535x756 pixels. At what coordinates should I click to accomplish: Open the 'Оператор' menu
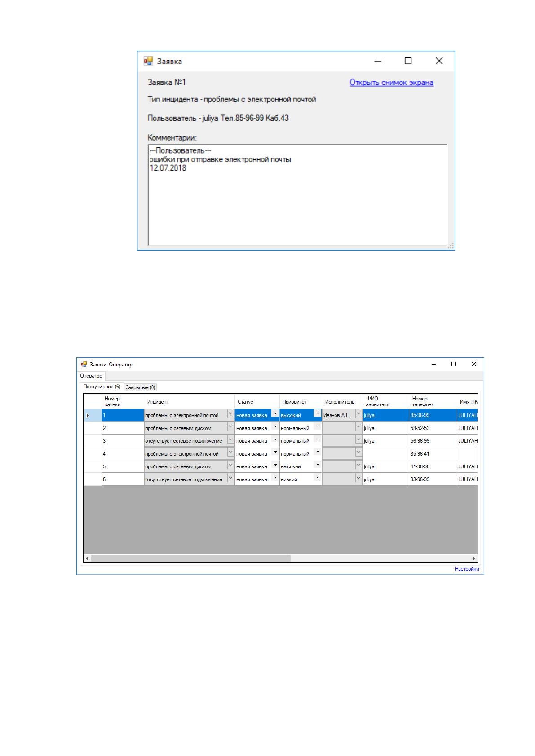(x=91, y=376)
